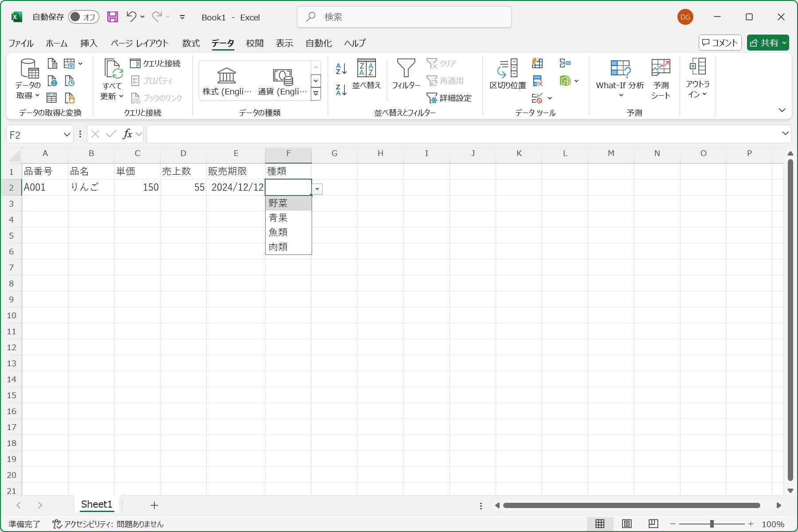Add a new sheet with the plus button
The height and width of the screenshot is (532, 798).
pos(154,505)
